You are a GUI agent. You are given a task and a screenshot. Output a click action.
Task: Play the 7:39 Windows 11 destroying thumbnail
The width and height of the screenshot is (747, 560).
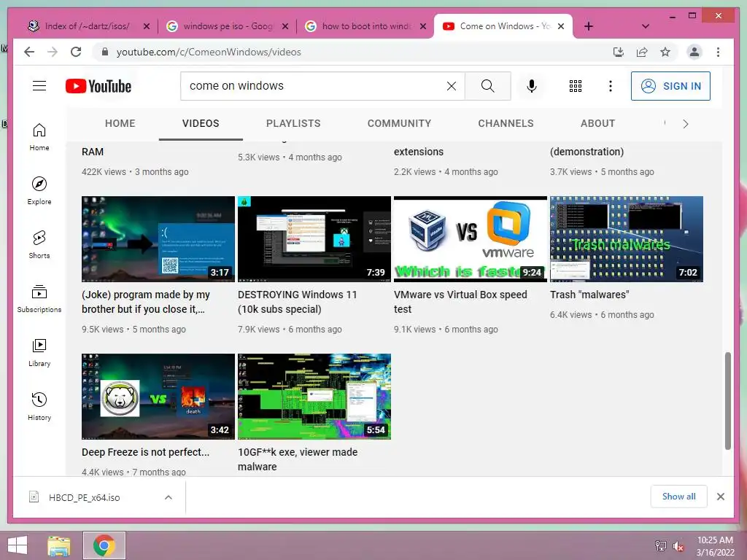pos(314,239)
